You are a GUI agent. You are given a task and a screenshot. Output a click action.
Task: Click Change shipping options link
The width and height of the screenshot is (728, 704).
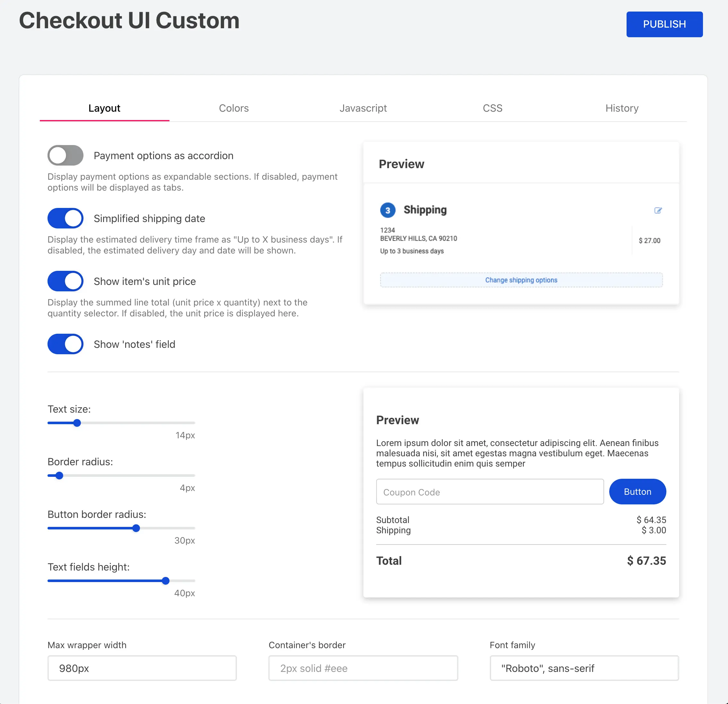point(521,280)
